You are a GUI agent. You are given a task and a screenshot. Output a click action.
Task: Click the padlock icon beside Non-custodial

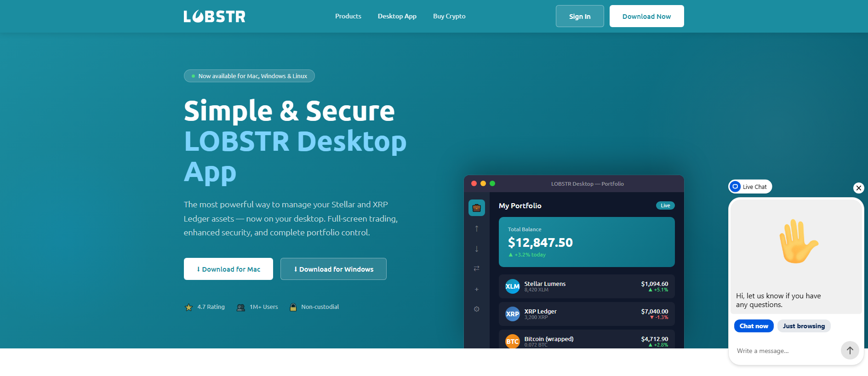[293, 307]
